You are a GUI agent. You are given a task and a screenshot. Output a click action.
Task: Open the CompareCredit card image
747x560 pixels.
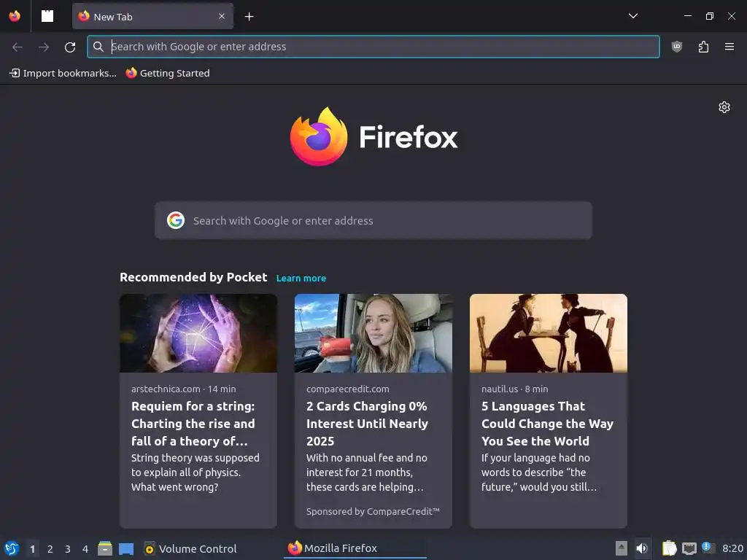tap(373, 333)
